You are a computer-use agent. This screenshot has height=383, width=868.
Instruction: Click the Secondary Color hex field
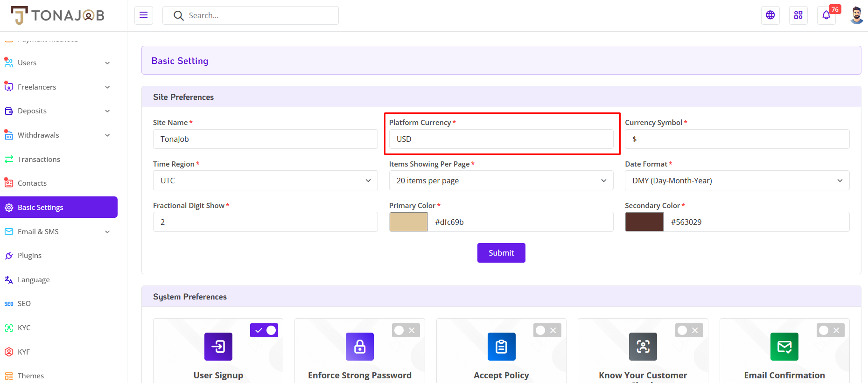[x=756, y=222]
